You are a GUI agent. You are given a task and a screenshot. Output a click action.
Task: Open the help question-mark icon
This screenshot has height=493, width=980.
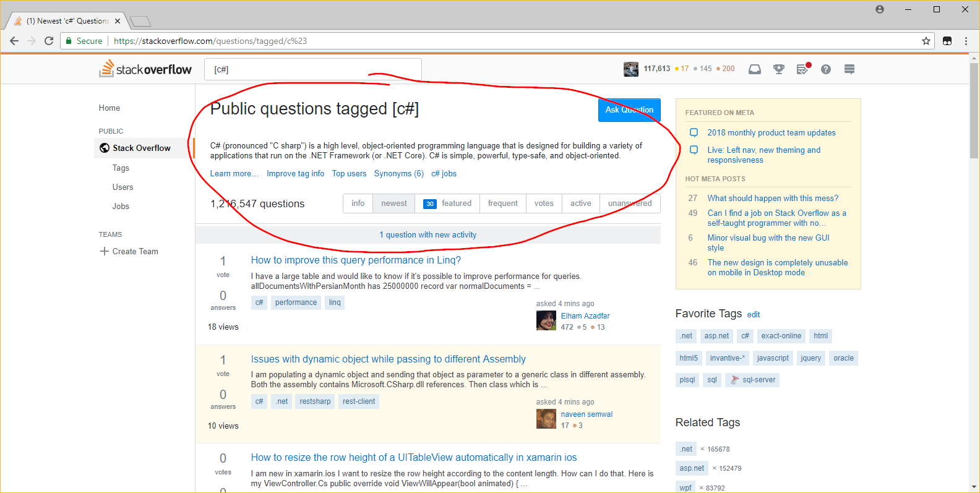point(826,69)
